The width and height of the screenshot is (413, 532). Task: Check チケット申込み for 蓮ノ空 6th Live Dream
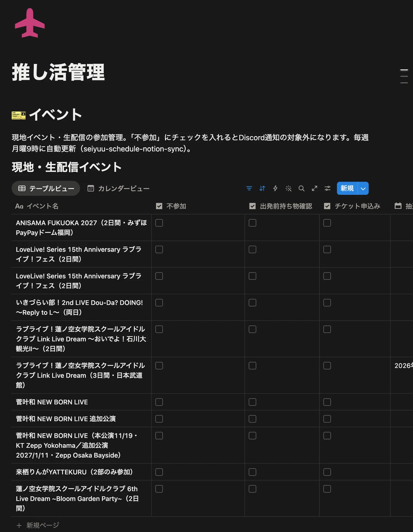pos(327,489)
